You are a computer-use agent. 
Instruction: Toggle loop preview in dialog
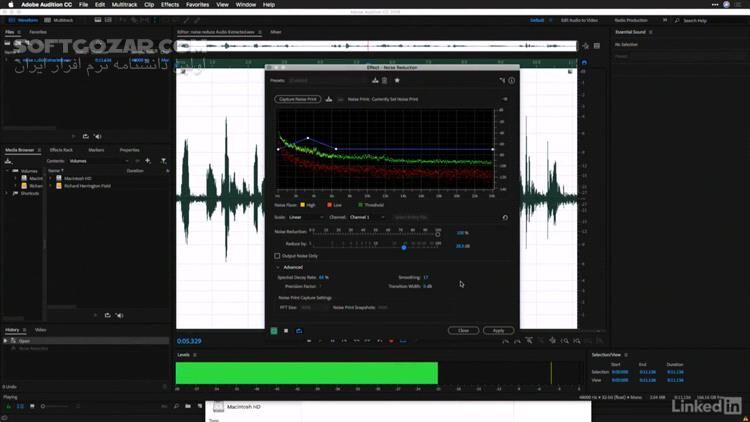click(x=299, y=331)
